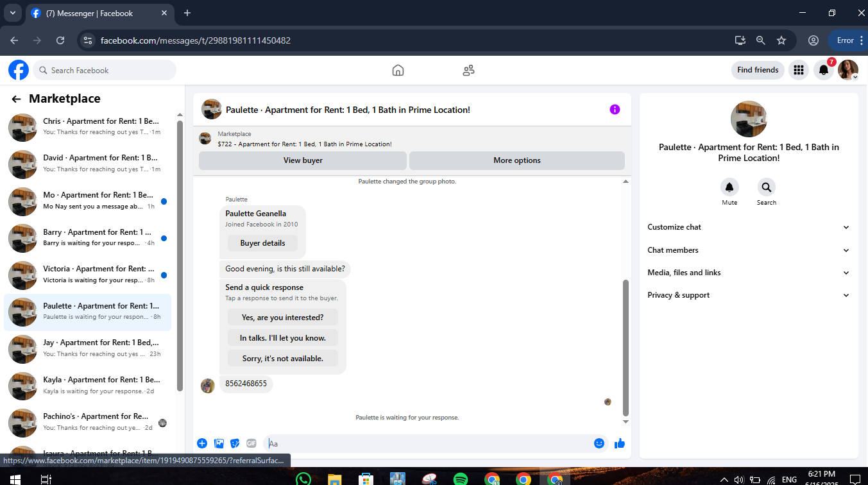Show hidden system tray icons
This screenshot has width=868, height=485.
[724, 479]
